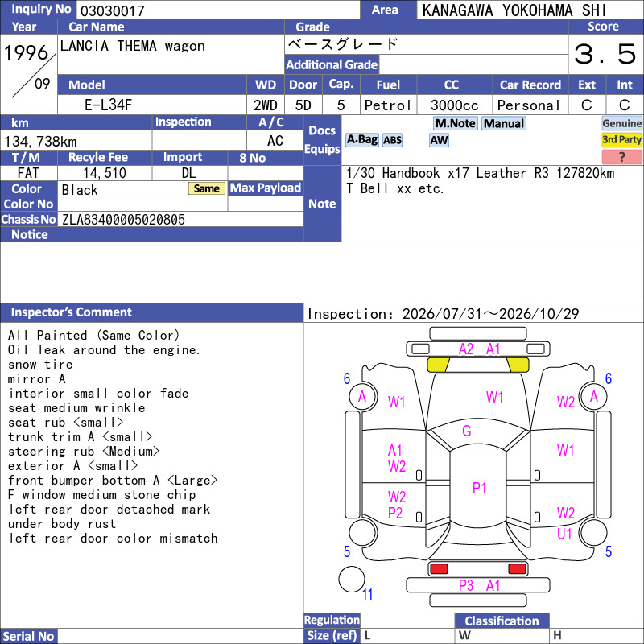Click the Manual document badge

pyautogui.click(x=504, y=123)
